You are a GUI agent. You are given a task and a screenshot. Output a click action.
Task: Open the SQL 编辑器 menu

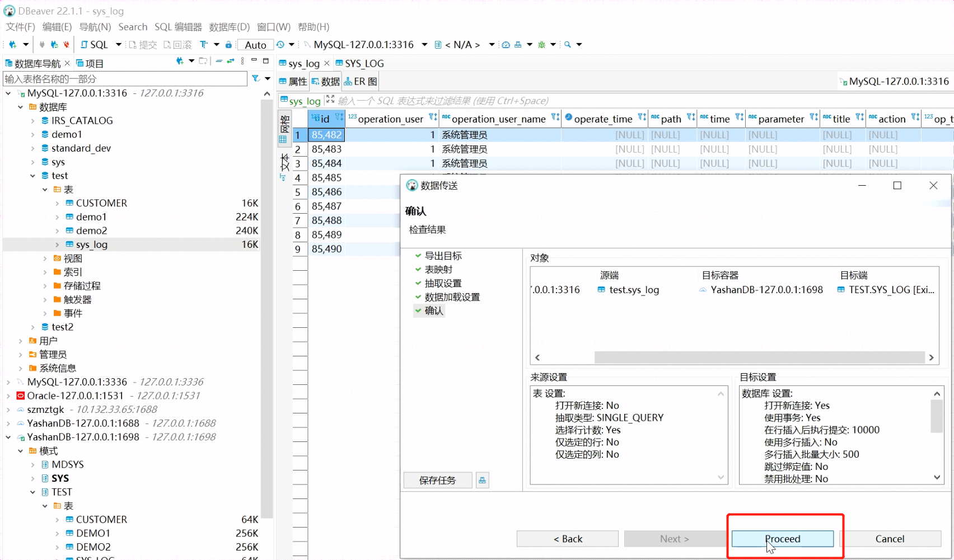click(178, 27)
